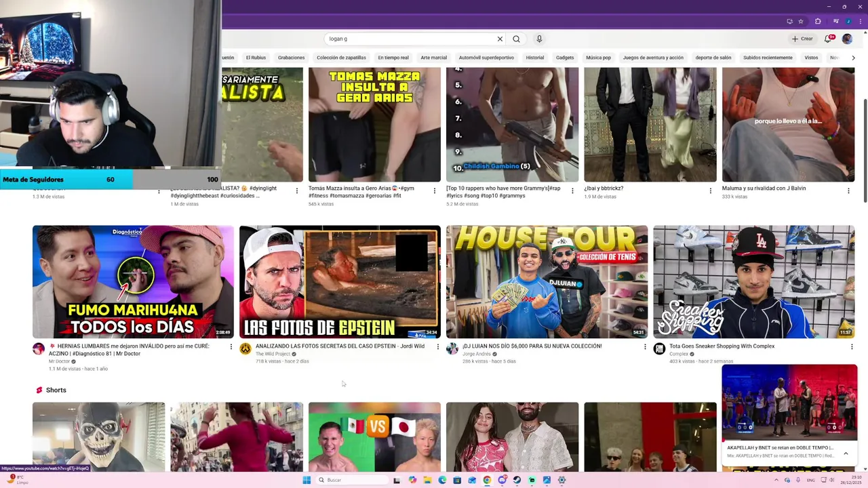Image resolution: width=868 pixels, height=488 pixels.
Task: Select the Grabaciones filter chip
Action: pos(291,58)
